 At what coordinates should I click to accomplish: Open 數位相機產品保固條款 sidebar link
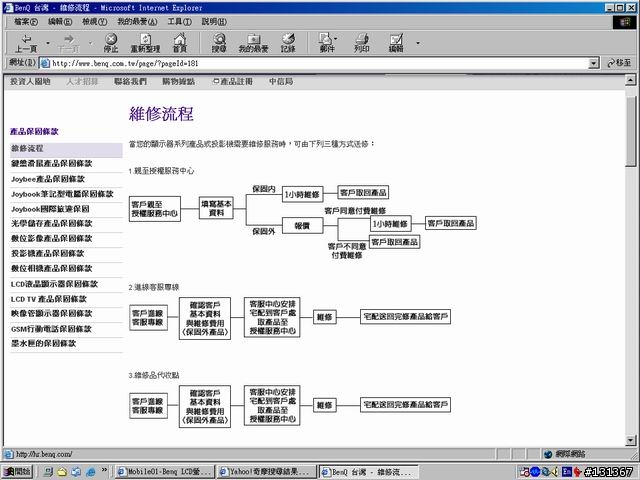51,269
